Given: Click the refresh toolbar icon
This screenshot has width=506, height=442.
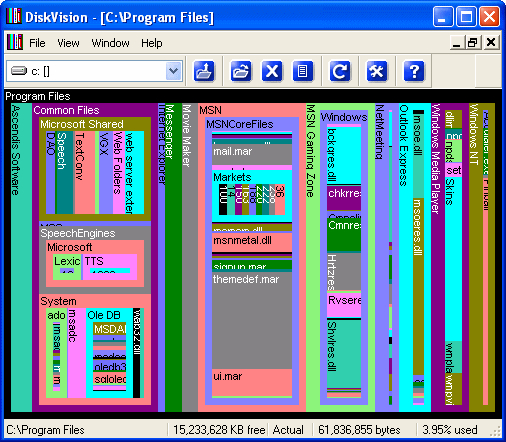Looking at the screenshot, I should (x=340, y=71).
